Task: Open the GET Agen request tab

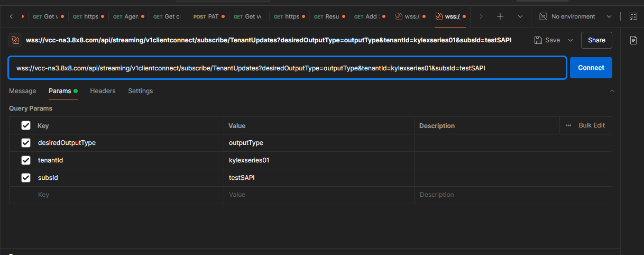Action: coord(129,16)
